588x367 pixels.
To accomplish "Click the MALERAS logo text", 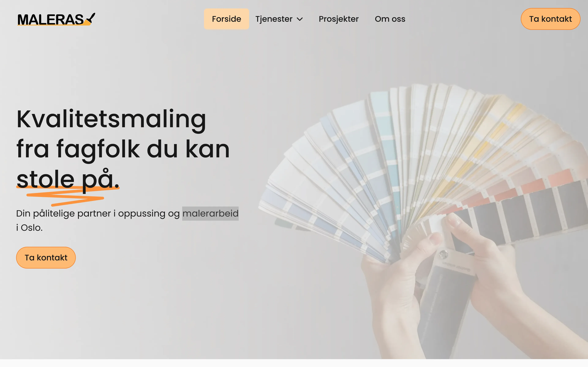I will (x=51, y=20).
